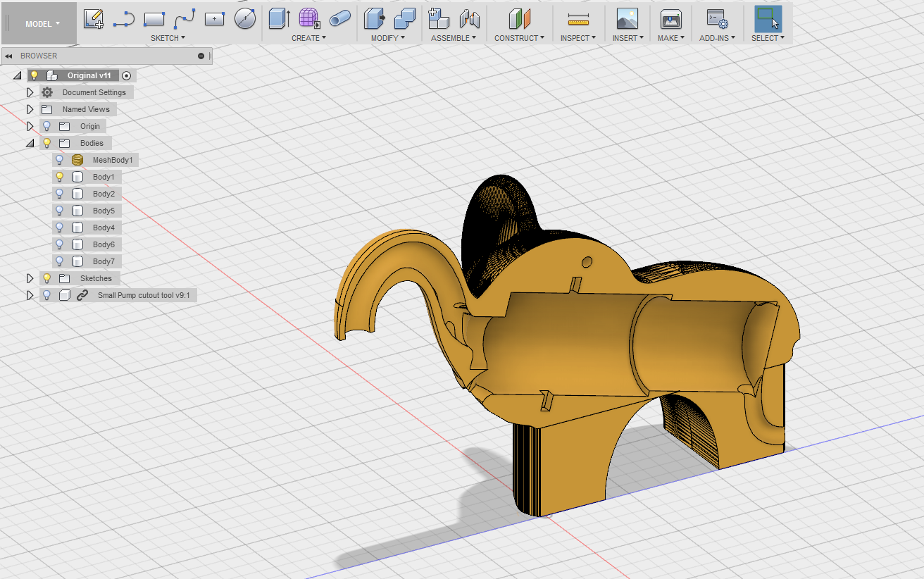Viewport: 924px width, 579px height.
Task: Click the browser panel minus icon
Action: (x=201, y=56)
